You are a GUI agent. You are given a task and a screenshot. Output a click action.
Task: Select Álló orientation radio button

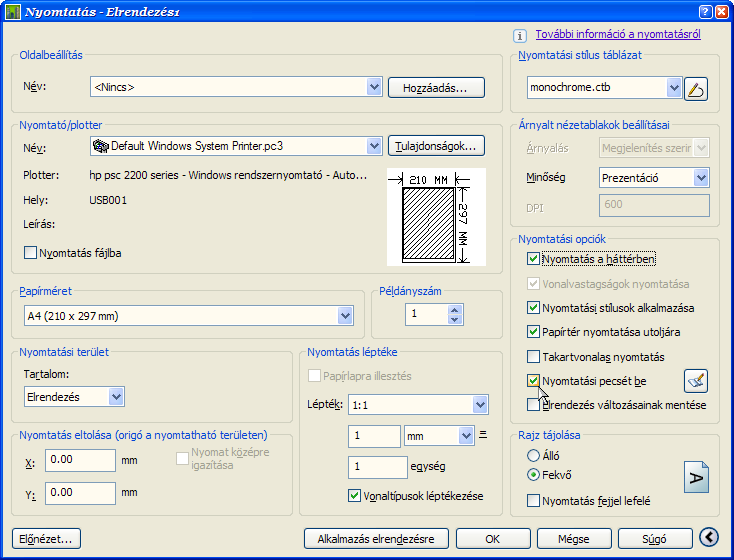533,455
